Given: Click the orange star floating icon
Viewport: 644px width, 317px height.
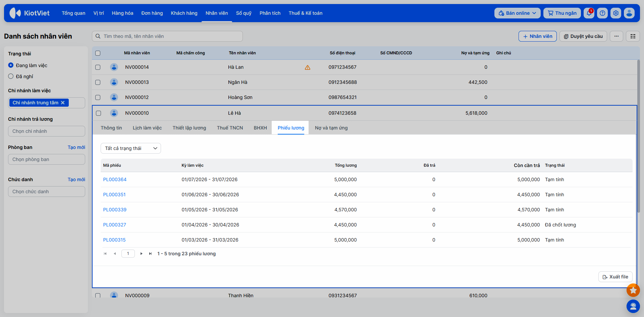Looking at the screenshot, I should click(x=633, y=290).
